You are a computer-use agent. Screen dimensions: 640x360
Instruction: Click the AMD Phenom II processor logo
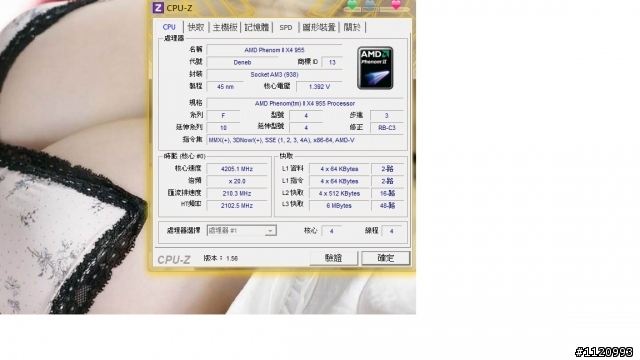tap(375, 68)
